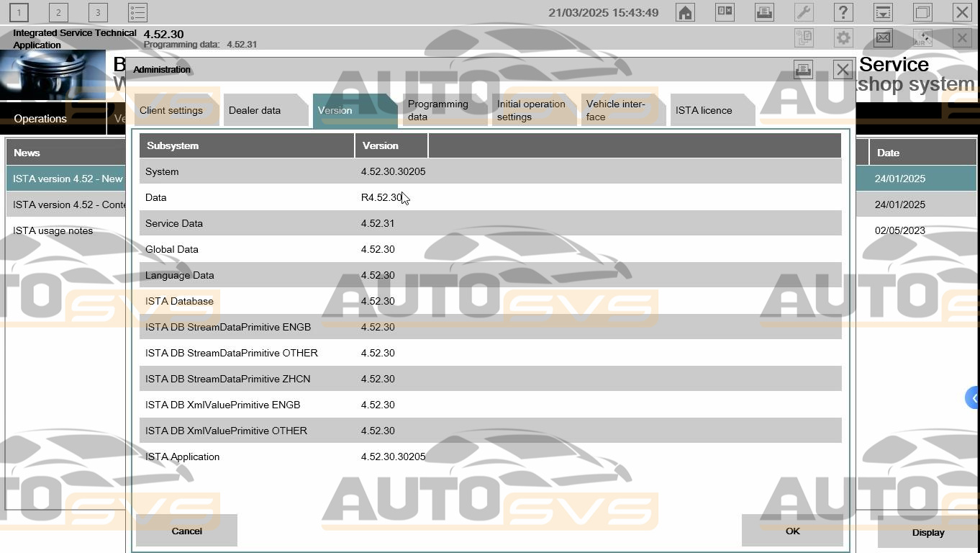
Task: Open Initial operation settings tab
Action: (533, 110)
